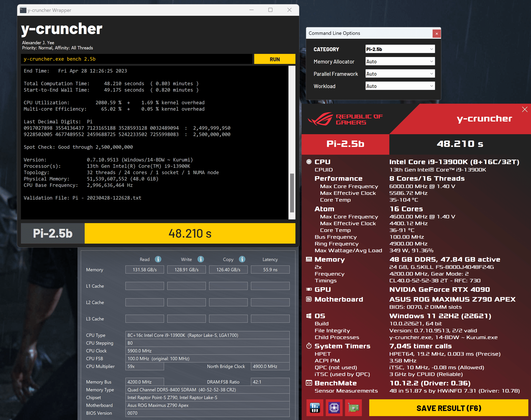Click the Read info icon
Image resolution: width=531 pixels, height=420 pixels.
click(158, 259)
